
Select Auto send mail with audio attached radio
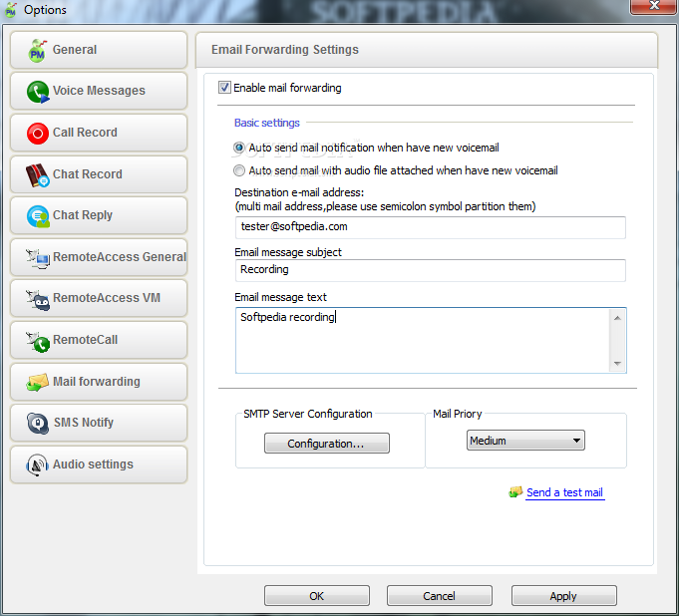[x=239, y=170]
